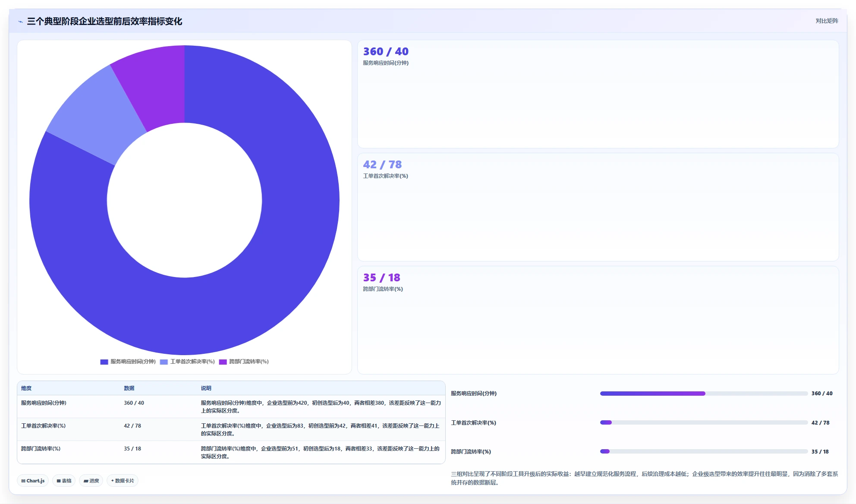Click the 服务响应时间(分钟) progress row label
This screenshot has width=856, height=504.
tap(474, 394)
